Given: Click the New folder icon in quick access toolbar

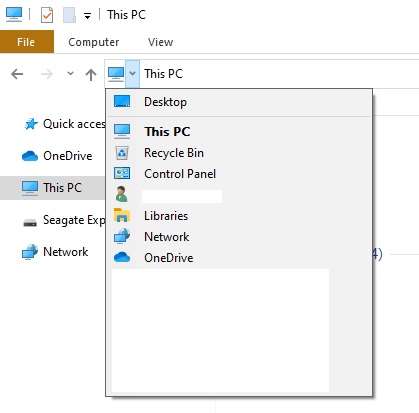Looking at the screenshot, I should [x=69, y=15].
